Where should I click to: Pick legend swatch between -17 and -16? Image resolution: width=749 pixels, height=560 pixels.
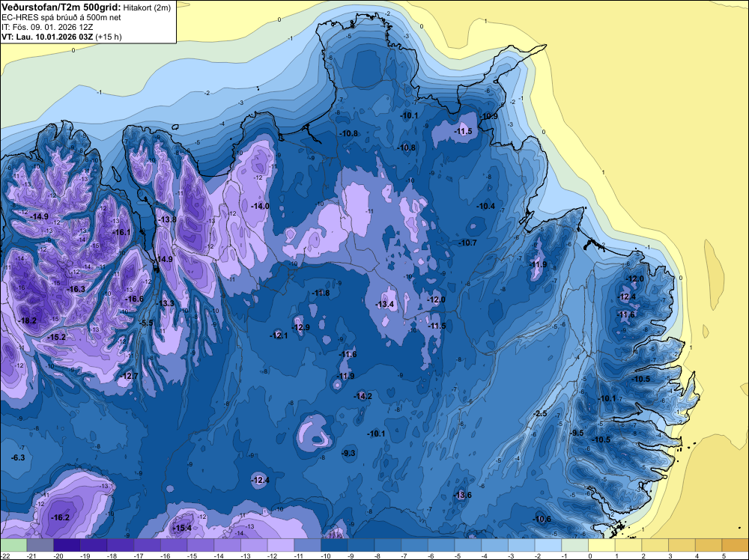coord(147,545)
